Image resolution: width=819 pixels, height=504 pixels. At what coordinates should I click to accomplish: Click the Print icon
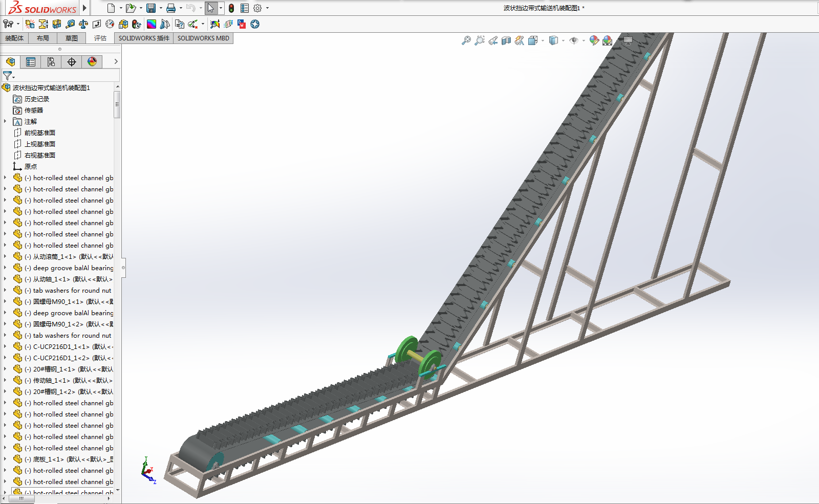pos(171,8)
